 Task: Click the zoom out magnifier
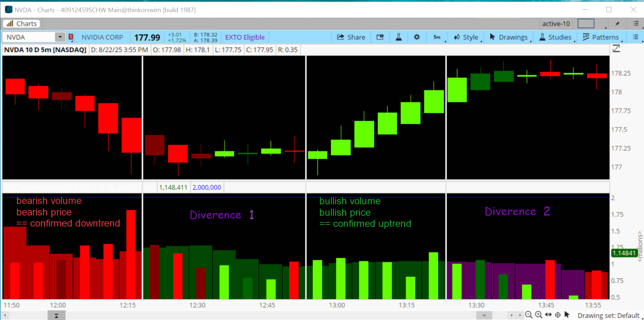point(528,315)
